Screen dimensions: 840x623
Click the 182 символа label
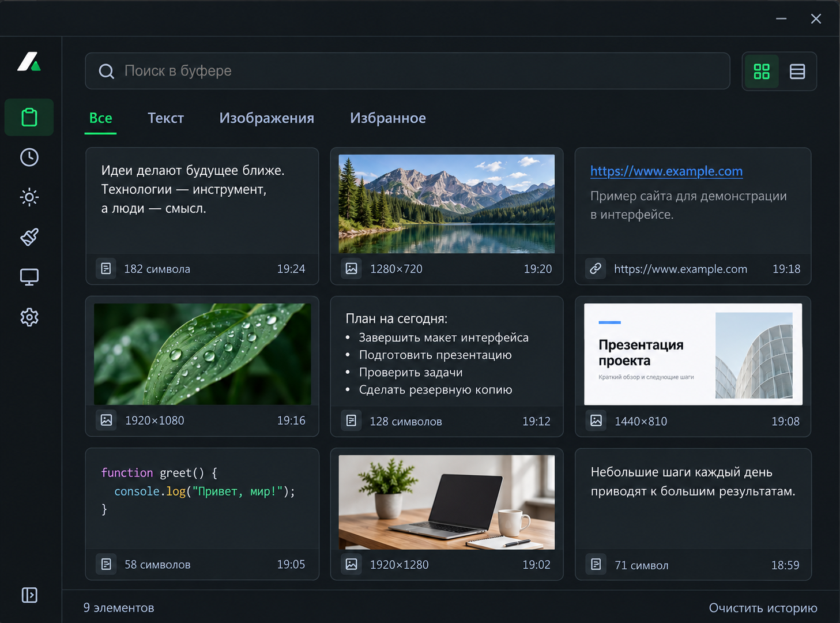(x=157, y=269)
